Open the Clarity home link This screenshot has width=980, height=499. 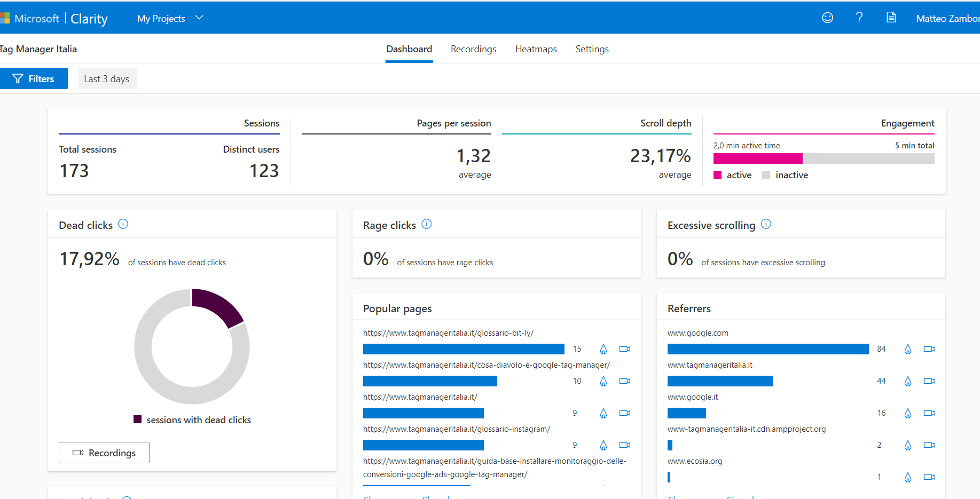89,19
